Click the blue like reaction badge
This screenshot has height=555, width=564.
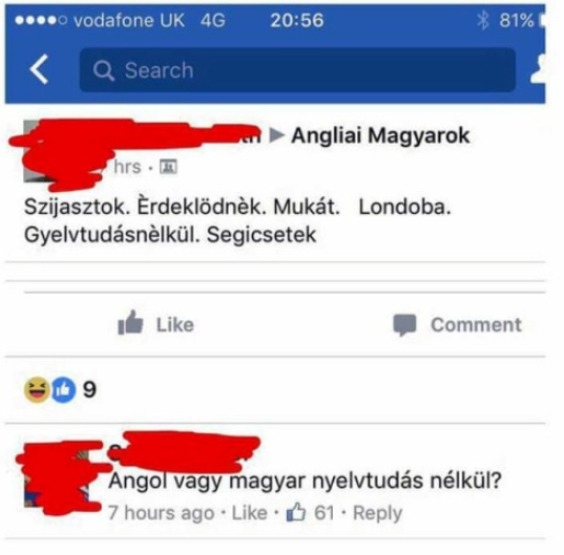(64, 390)
